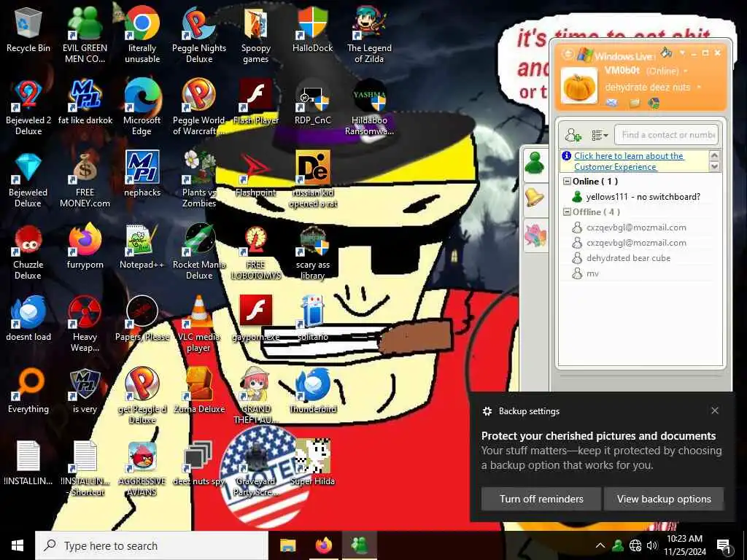Select the FREE MONEY.com money bag icon
Screen dimensions: 747x560
click(85, 180)
